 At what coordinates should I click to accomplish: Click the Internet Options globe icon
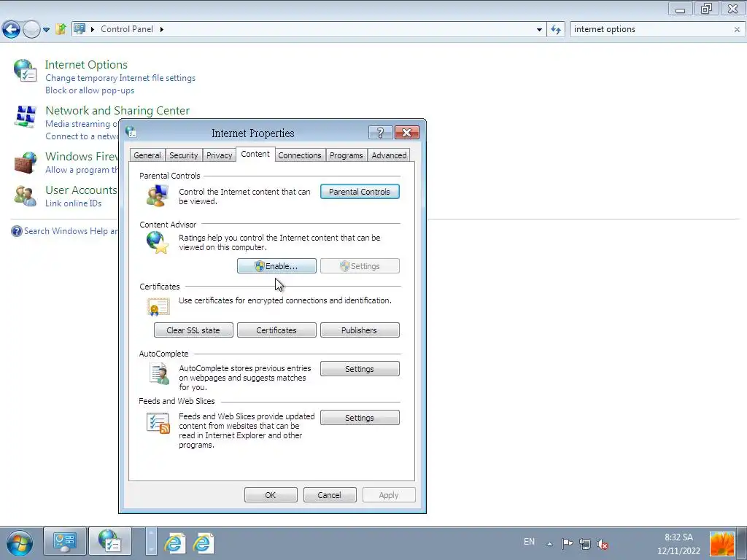(25, 70)
